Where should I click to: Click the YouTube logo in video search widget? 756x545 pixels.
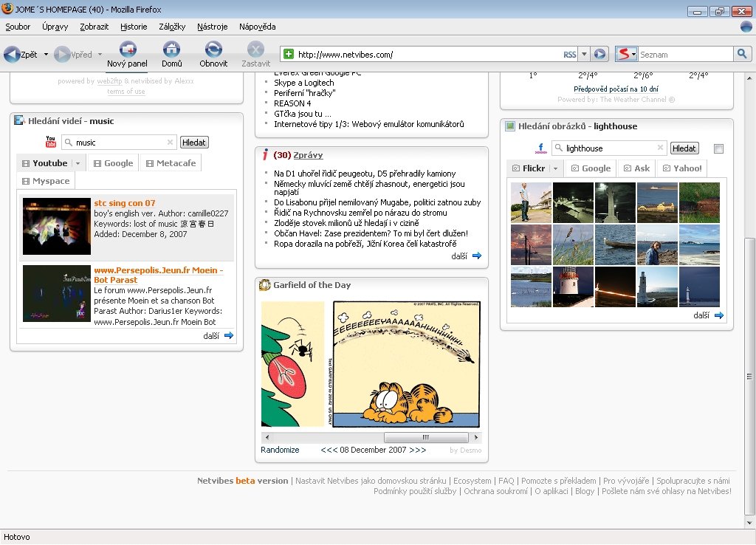coord(51,141)
